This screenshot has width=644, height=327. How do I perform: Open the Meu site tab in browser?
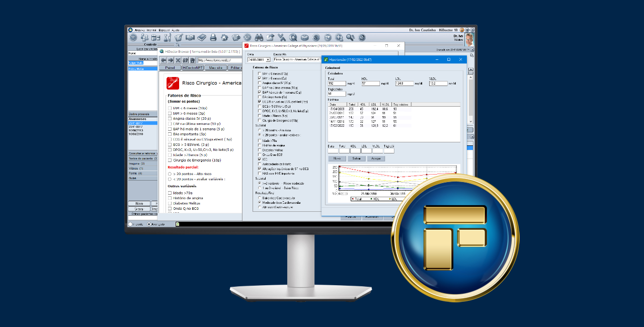pos(216,67)
